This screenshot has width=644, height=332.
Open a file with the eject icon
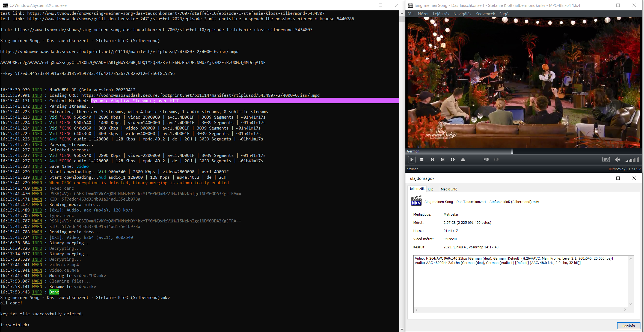463,160
